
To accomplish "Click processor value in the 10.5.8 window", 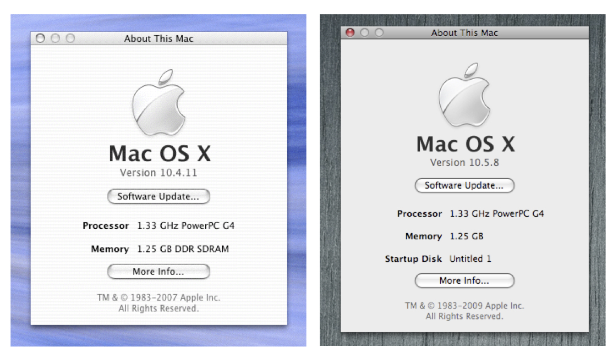I will (497, 214).
